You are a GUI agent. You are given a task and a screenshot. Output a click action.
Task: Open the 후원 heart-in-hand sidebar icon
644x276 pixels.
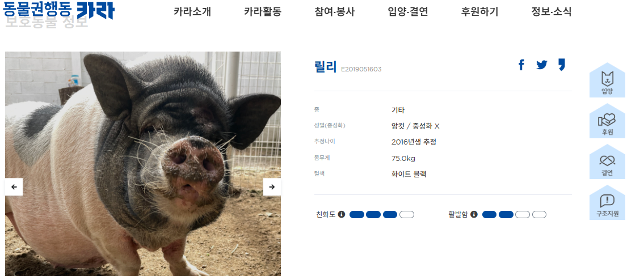pos(607,121)
